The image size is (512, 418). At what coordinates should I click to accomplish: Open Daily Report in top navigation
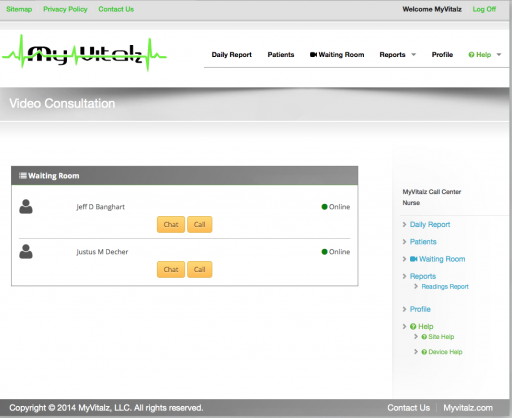coord(232,55)
